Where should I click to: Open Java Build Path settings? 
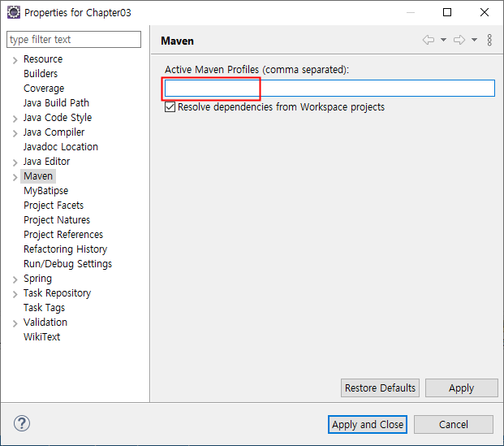[x=56, y=103]
